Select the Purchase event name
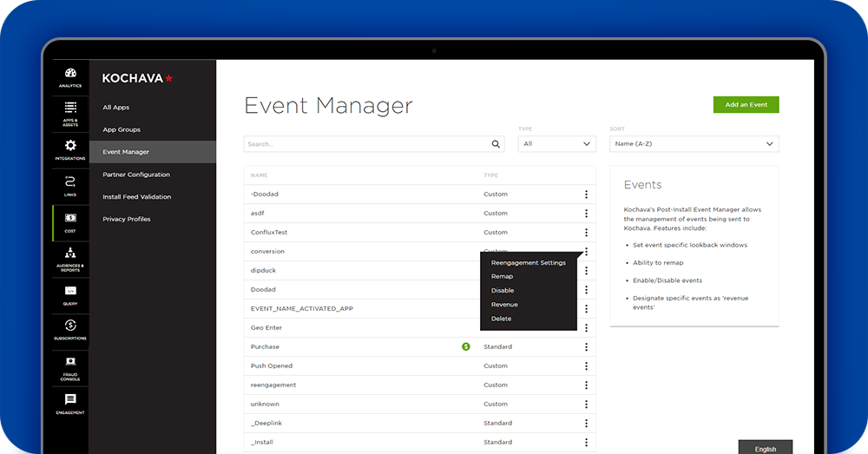 (x=265, y=347)
